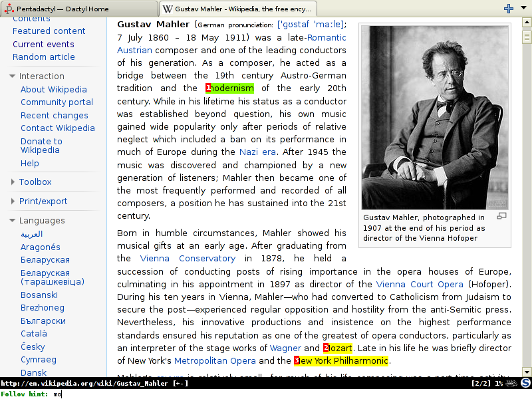This screenshot has width=532, height=399.
Task: Follow the Austrian link
Action: pos(134,51)
